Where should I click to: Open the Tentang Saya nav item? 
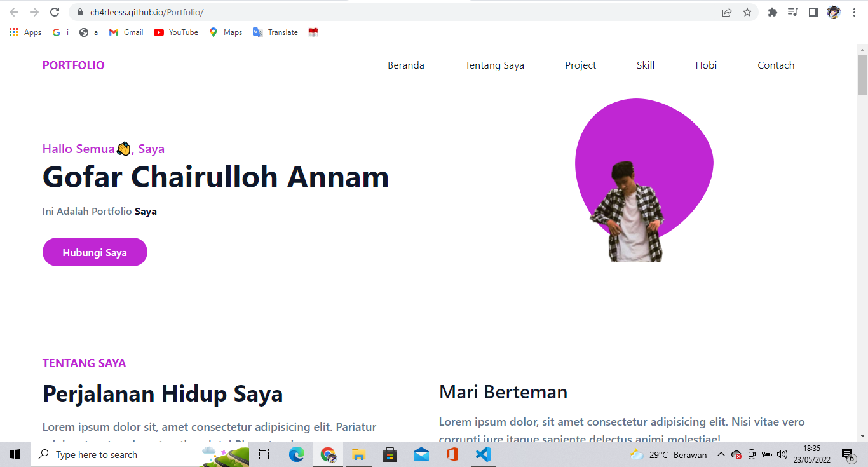[494, 65]
